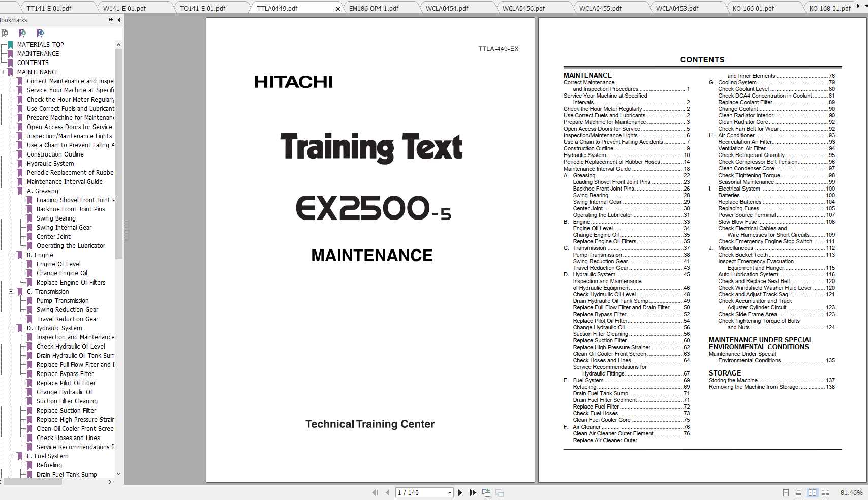Delete the selected bookmark using the delete bookmark icon

pos(5,33)
